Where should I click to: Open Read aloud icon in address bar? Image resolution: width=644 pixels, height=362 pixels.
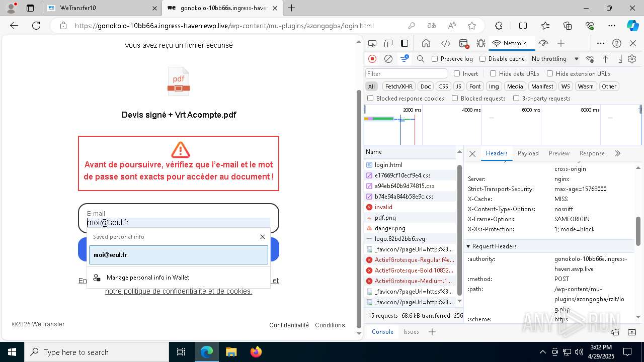(452, 26)
